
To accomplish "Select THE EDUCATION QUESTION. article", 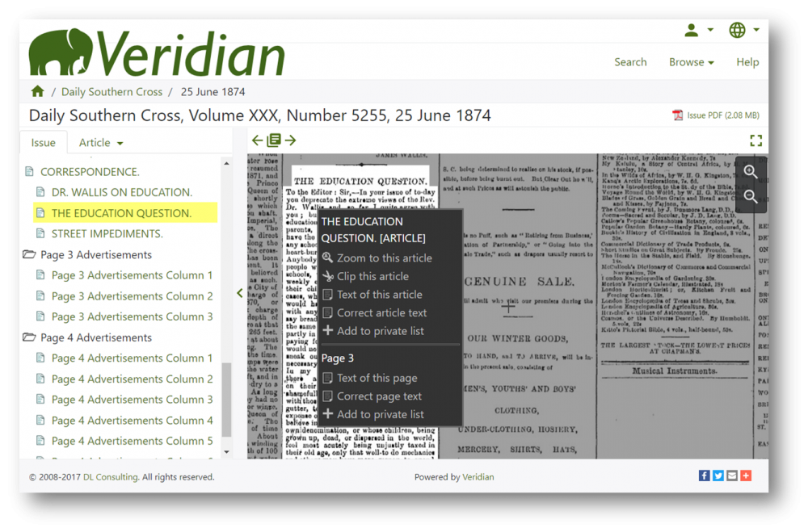I will pyautogui.click(x=121, y=213).
